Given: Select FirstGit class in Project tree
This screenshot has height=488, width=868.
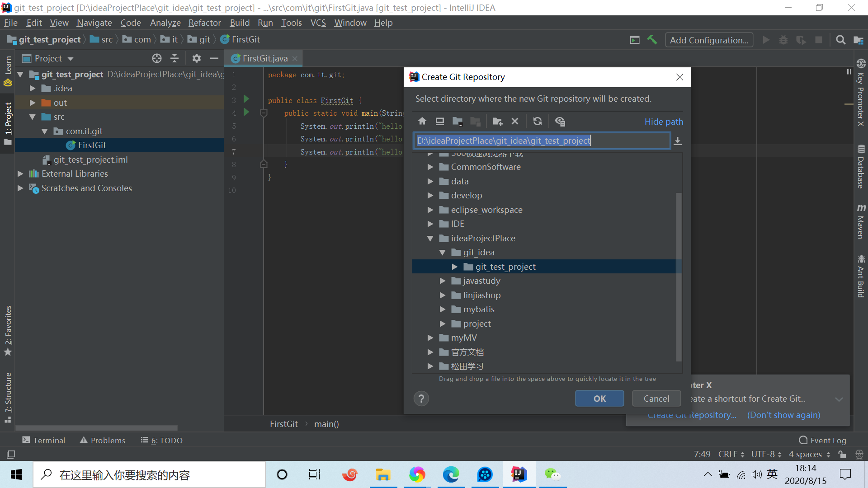Looking at the screenshot, I should (x=92, y=145).
